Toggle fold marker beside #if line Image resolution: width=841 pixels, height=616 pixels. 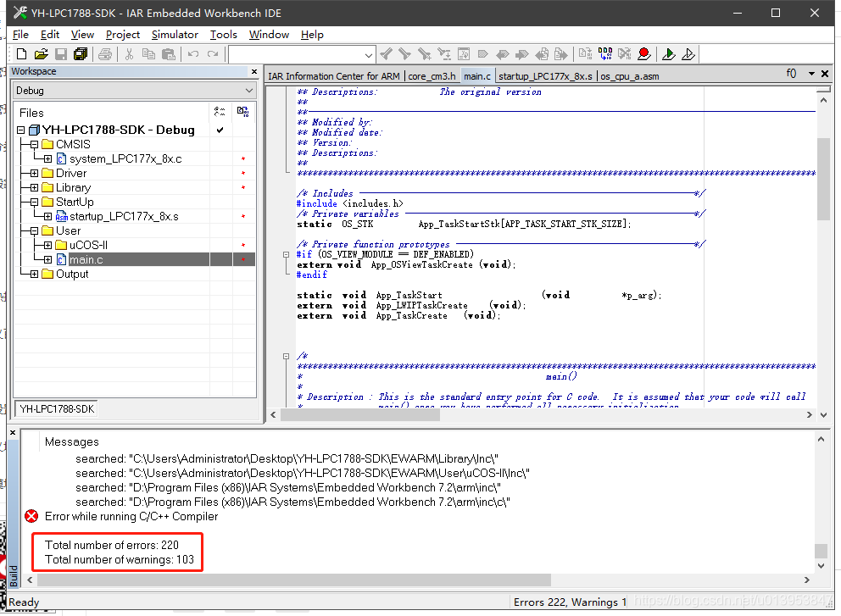pyautogui.click(x=286, y=255)
